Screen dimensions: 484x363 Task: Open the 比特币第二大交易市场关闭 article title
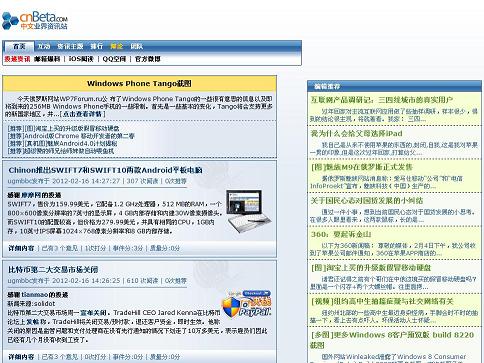point(53,269)
